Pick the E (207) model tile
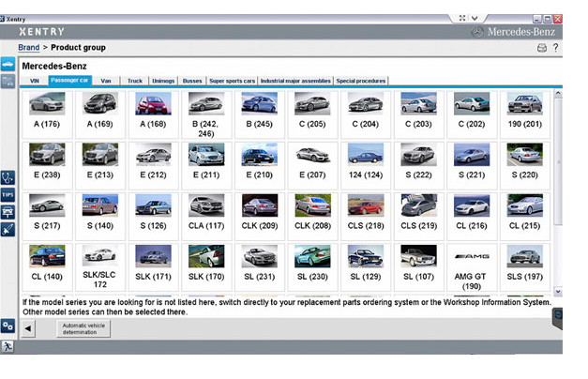The image size is (588, 379). (312, 165)
